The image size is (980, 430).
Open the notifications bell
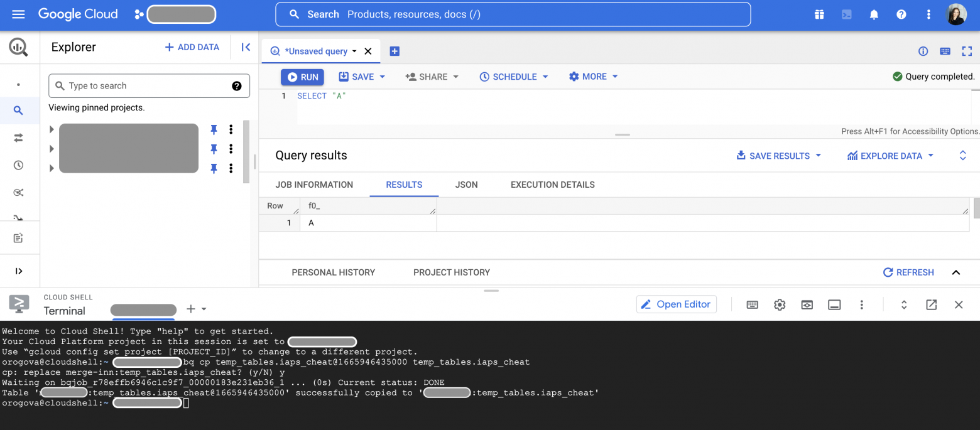pos(874,14)
